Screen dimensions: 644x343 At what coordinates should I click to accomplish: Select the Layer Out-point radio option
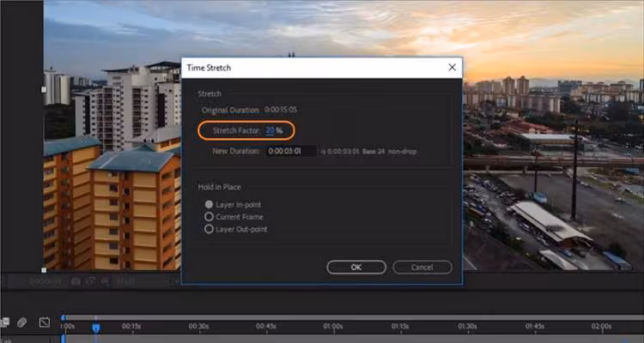point(236,229)
